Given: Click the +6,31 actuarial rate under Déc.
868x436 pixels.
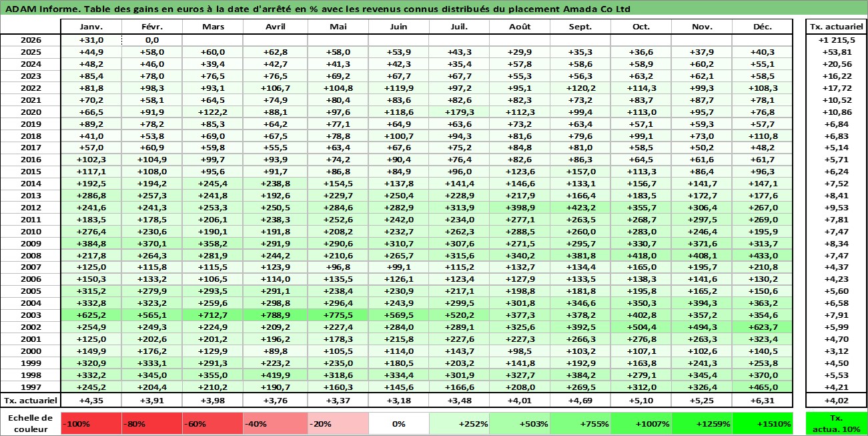Looking at the screenshot, I should coord(763,401).
